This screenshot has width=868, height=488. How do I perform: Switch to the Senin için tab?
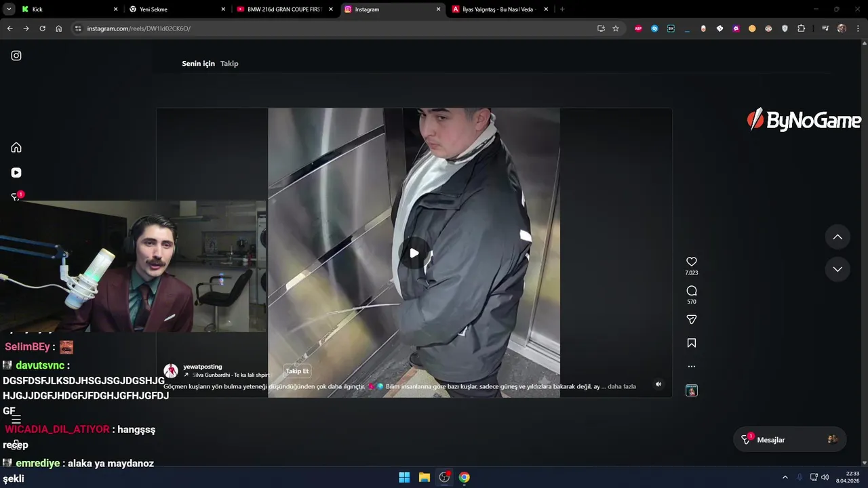pos(198,64)
